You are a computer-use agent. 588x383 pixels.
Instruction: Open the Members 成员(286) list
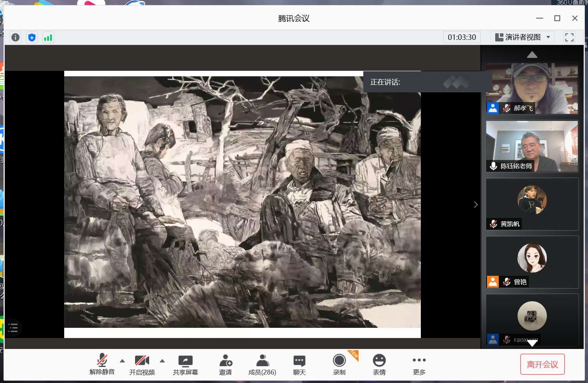coord(262,365)
